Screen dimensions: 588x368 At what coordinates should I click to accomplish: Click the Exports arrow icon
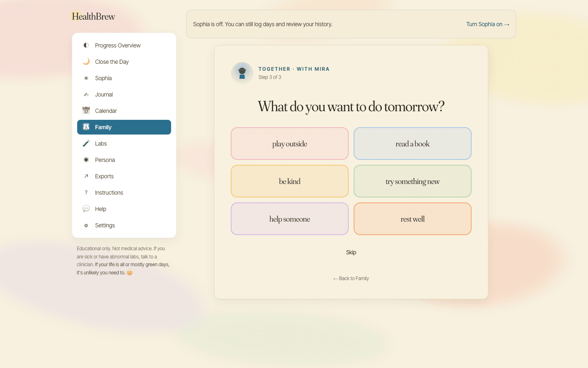click(86, 176)
